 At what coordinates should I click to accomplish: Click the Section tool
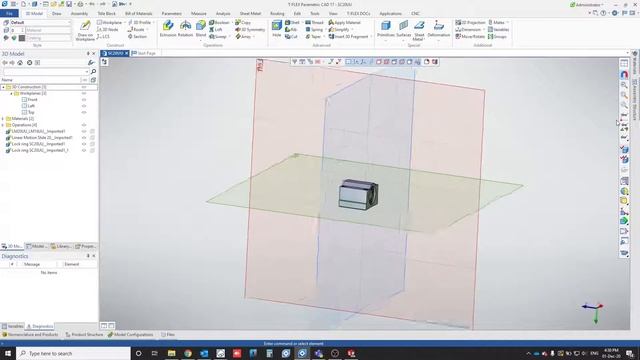(x=137, y=36)
